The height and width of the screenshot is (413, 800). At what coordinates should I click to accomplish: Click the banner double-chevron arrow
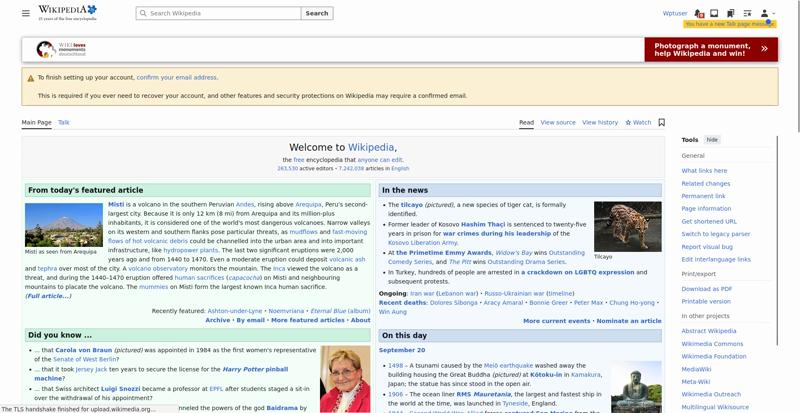[x=764, y=49]
